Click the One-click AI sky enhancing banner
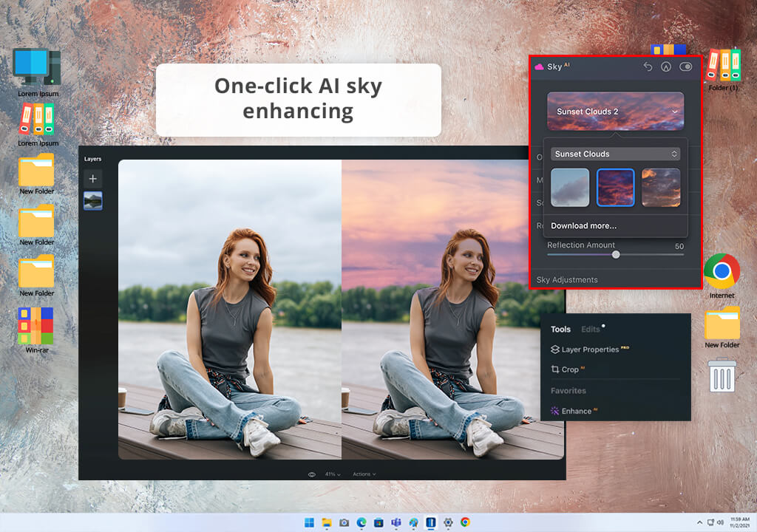This screenshot has height=532, width=757. coord(299,100)
